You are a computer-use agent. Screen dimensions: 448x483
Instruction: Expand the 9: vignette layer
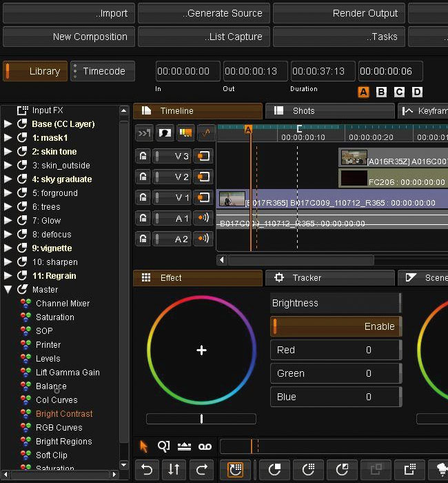[x=8, y=248]
